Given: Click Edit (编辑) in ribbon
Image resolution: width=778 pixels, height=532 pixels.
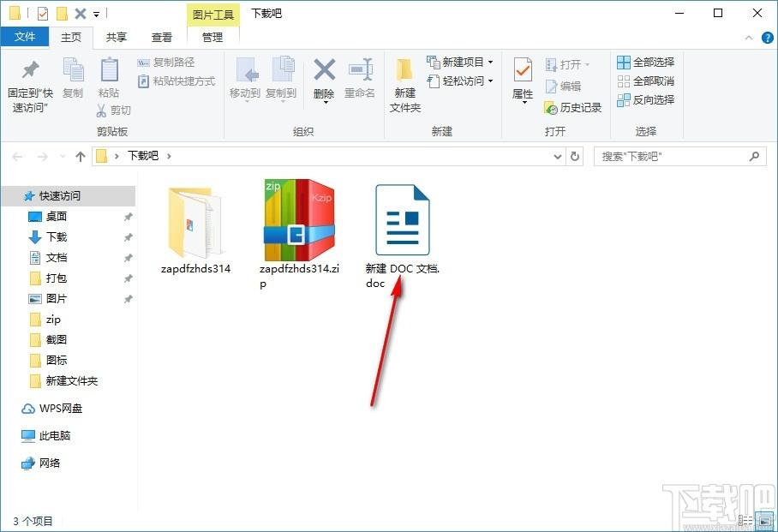Looking at the screenshot, I should [563, 86].
